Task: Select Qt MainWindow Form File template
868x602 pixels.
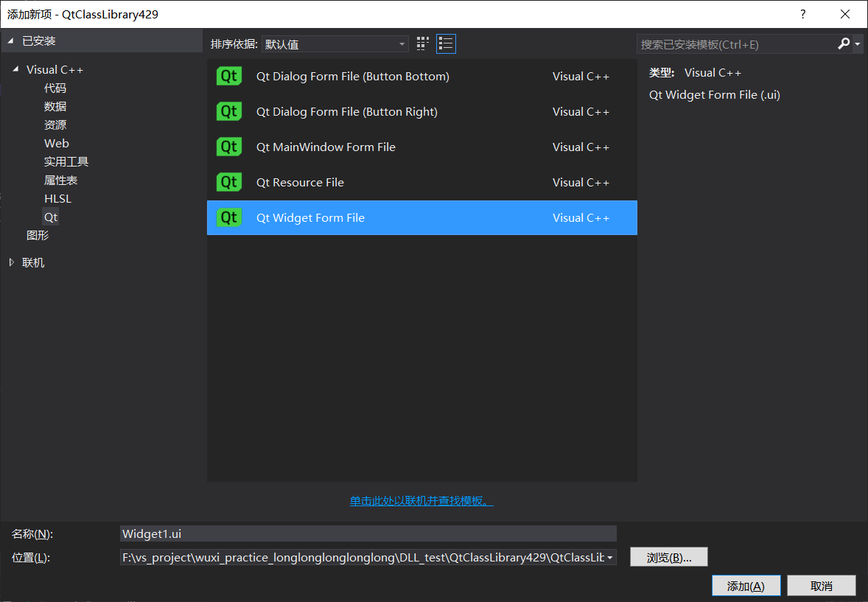Action: 421,147
